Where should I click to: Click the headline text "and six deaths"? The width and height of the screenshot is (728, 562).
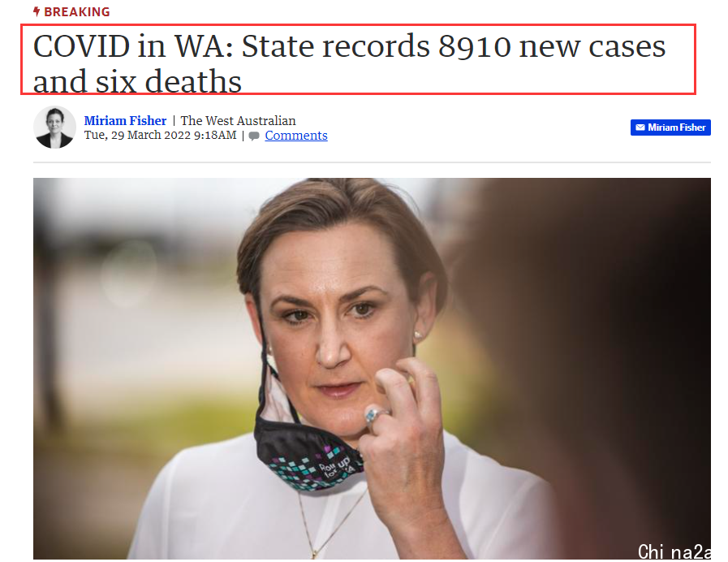137,81
